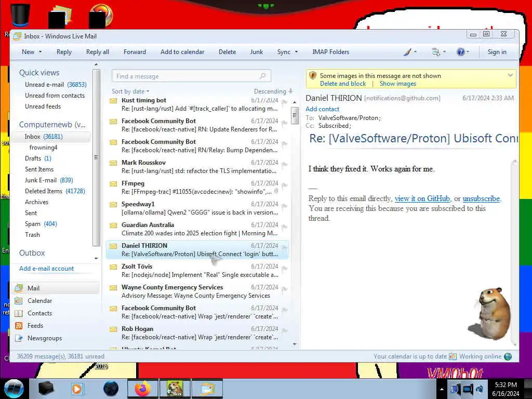Flag the Guardian Australia message

pos(284,227)
